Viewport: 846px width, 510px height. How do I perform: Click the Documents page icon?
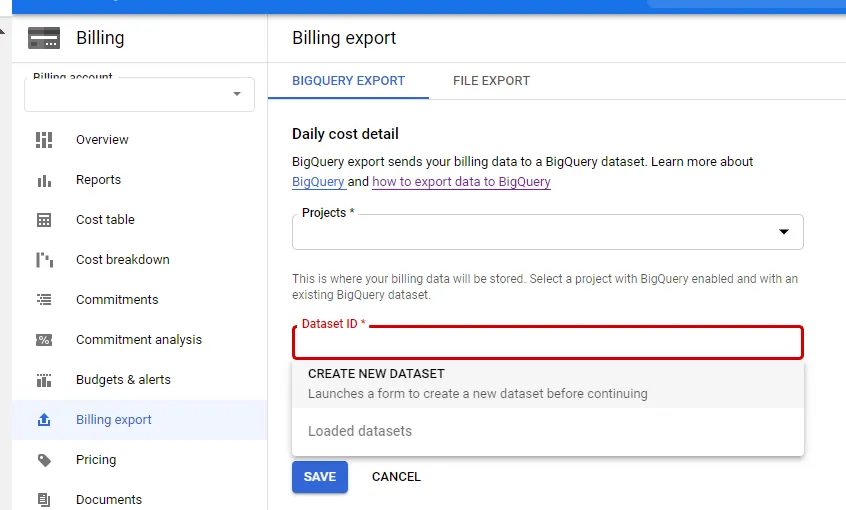44,500
